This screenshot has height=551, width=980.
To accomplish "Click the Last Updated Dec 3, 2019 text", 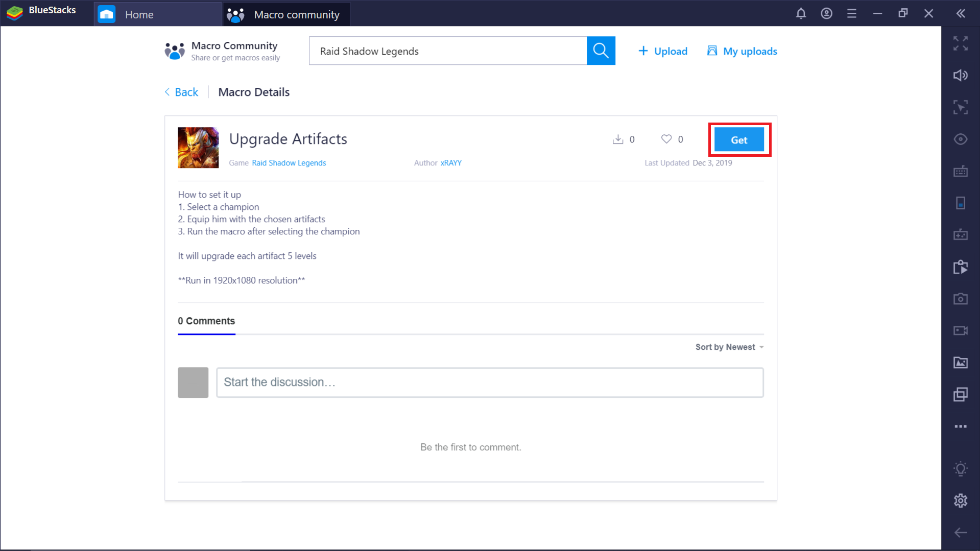I will coord(688,163).
